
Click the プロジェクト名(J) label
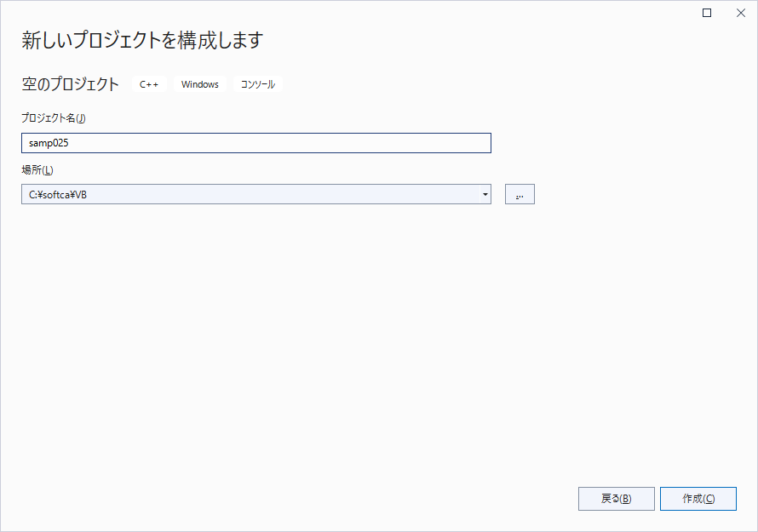54,118
